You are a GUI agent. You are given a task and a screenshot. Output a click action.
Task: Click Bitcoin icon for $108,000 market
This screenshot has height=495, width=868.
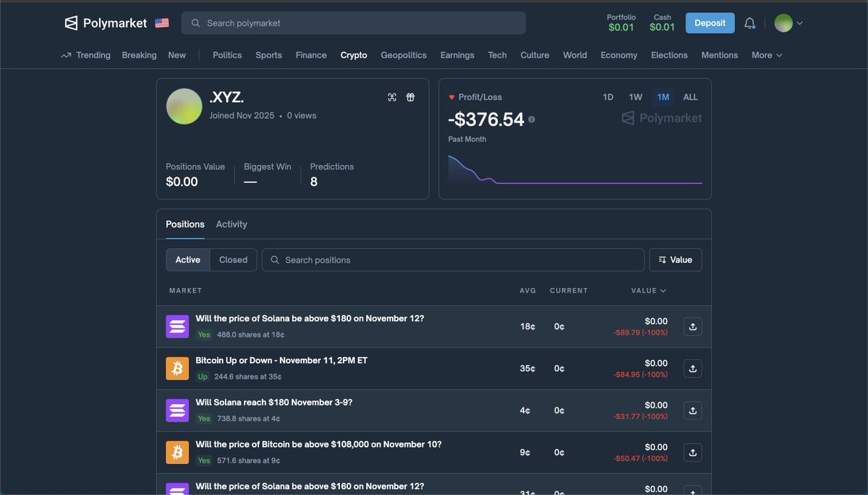click(x=177, y=452)
